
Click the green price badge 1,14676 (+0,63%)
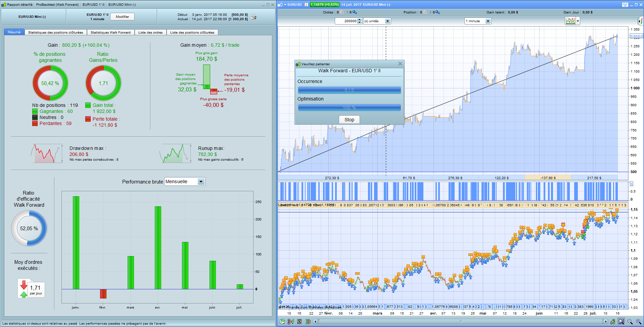click(325, 5)
